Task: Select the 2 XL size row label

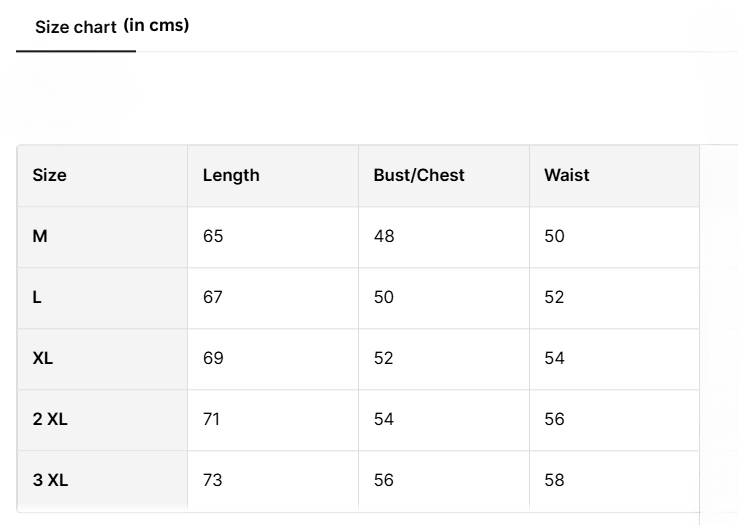Action: point(50,419)
